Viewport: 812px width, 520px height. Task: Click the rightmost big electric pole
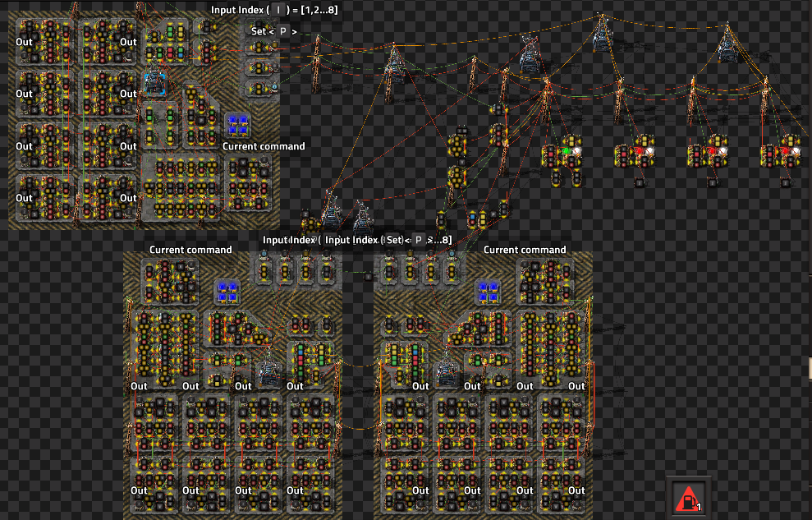point(765,99)
